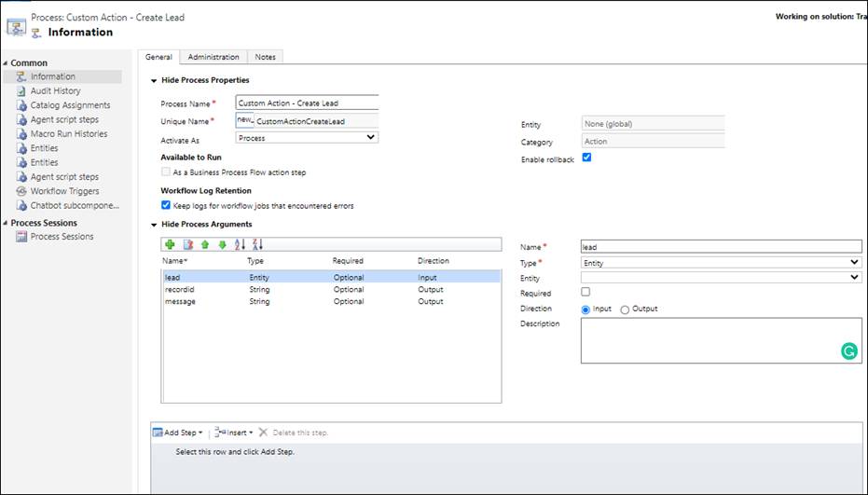Switch to the Administration tab
The image size is (868, 495).
(x=214, y=57)
